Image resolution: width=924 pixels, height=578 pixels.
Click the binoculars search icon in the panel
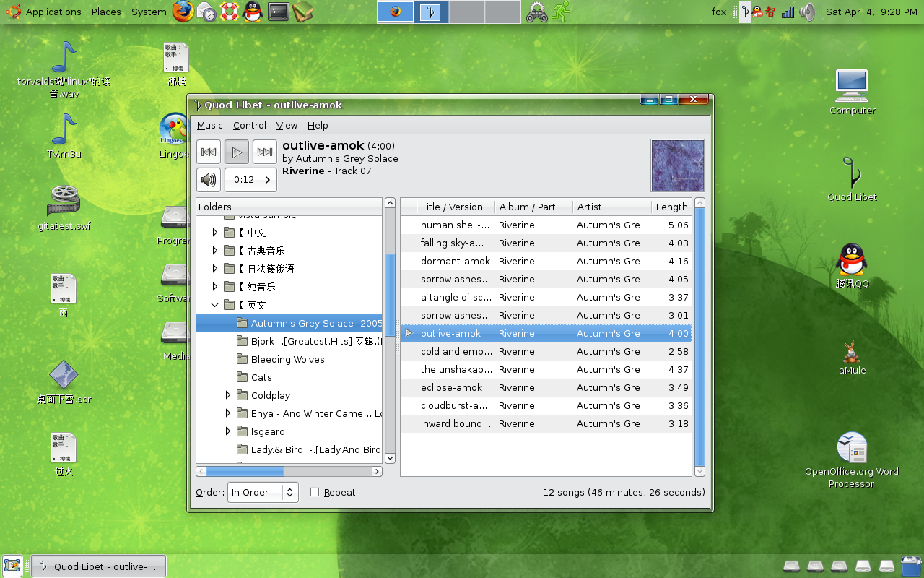(x=536, y=12)
